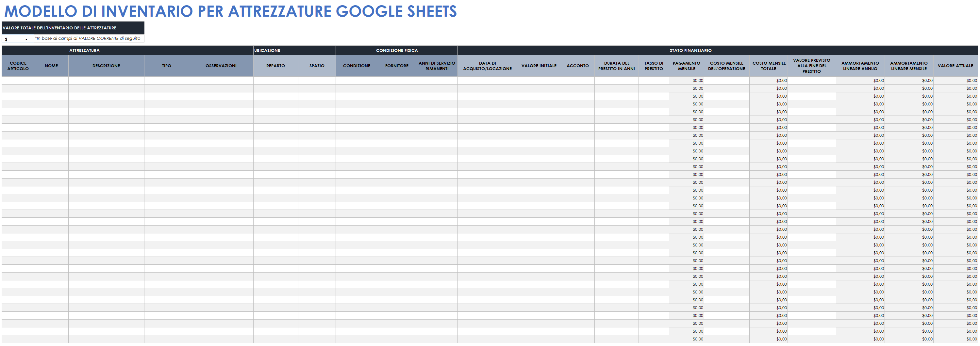
Task: Click the spreadsheet title MODELLO DI INVENTARIO
Action: tap(230, 11)
